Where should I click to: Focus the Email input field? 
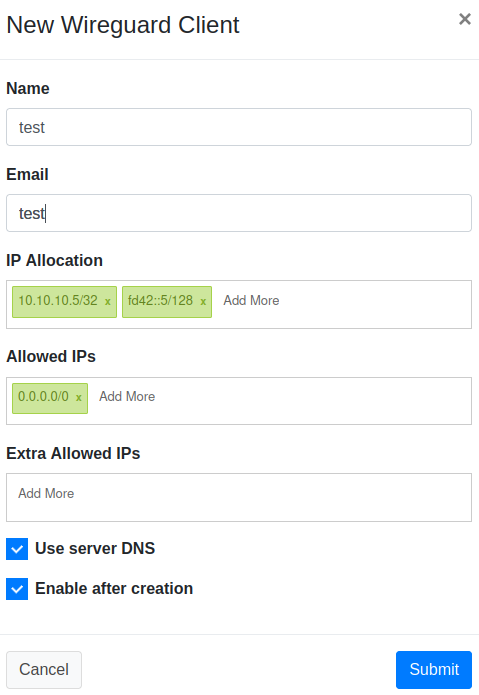[239, 213]
